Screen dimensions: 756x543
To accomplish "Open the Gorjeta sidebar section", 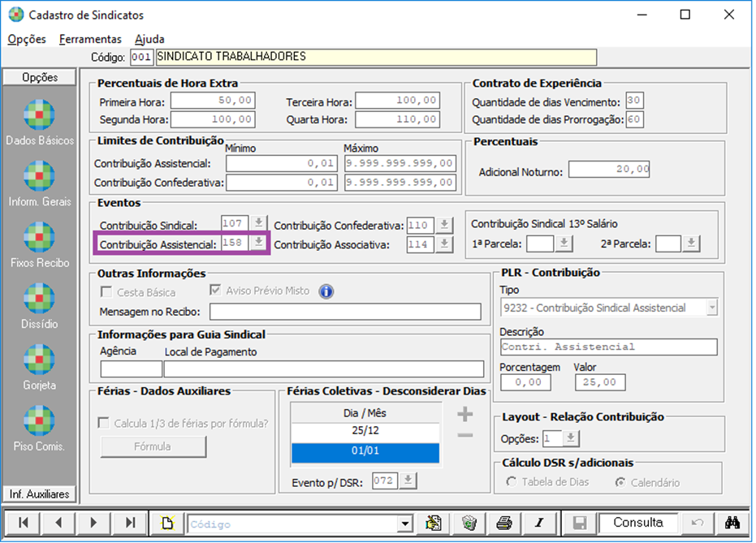I will [x=39, y=367].
